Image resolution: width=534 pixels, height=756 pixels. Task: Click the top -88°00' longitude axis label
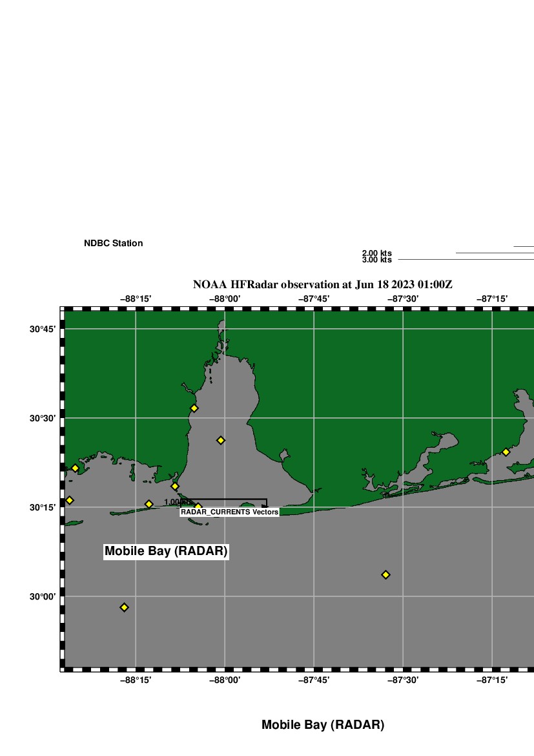pos(225,299)
